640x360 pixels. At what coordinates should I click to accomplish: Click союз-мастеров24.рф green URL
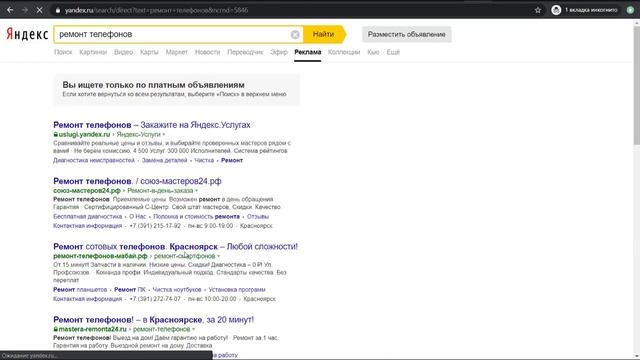(x=87, y=191)
